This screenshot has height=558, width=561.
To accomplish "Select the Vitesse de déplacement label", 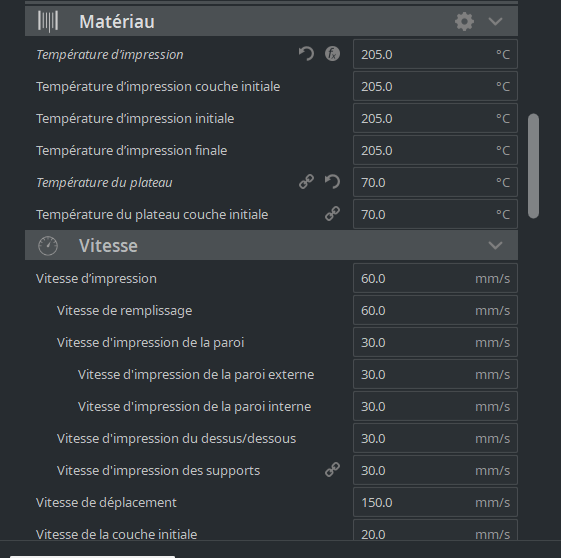I will [x=106, y=503].
